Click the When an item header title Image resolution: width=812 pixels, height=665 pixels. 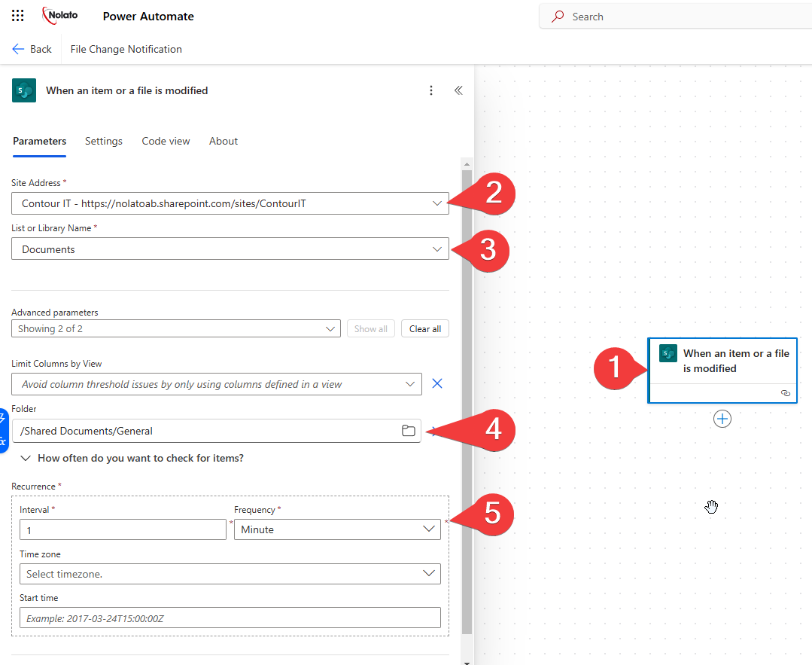coord(127,90)
